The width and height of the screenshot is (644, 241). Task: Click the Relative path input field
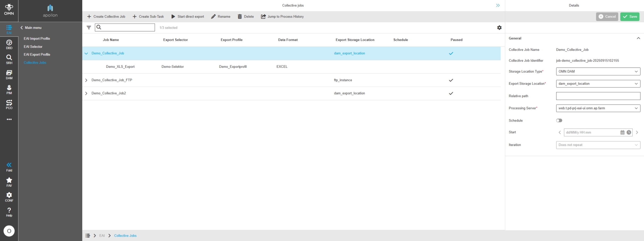pyautogui.click(x=598, y=96)
